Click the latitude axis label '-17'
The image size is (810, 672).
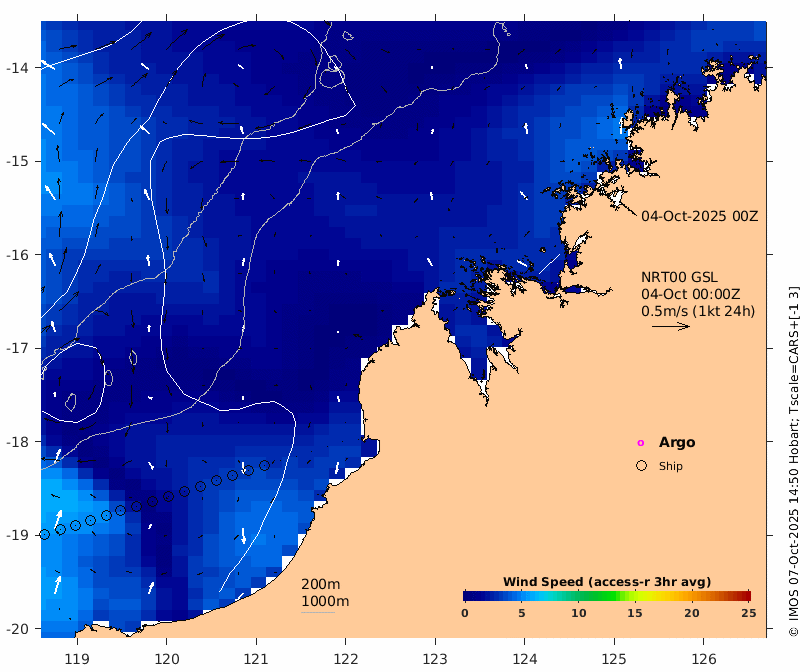[17, 348]
